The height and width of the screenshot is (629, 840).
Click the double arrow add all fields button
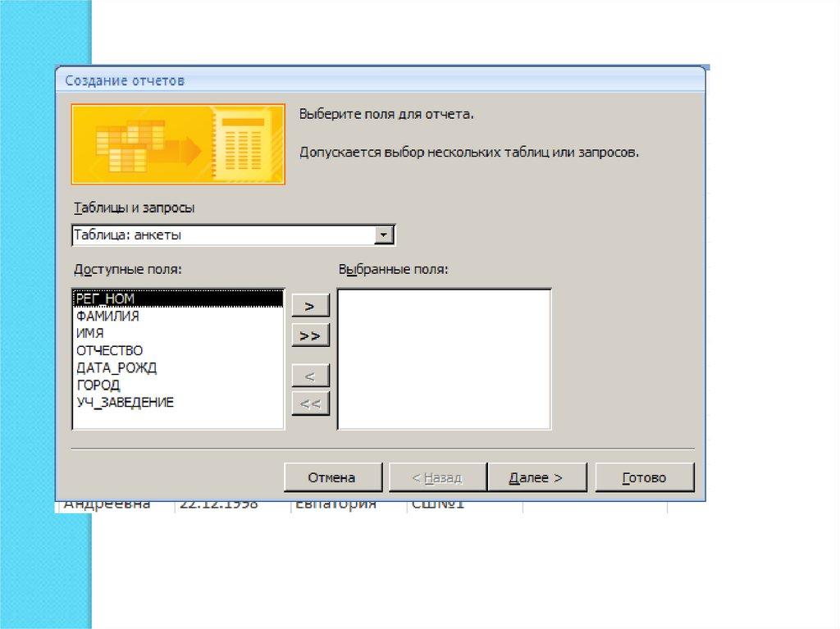[x=310, y=335]
